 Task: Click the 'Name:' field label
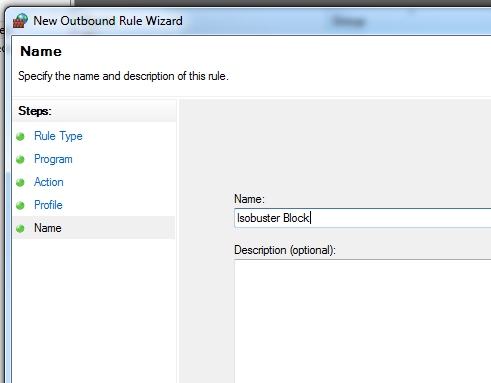[x=249, y=199]
